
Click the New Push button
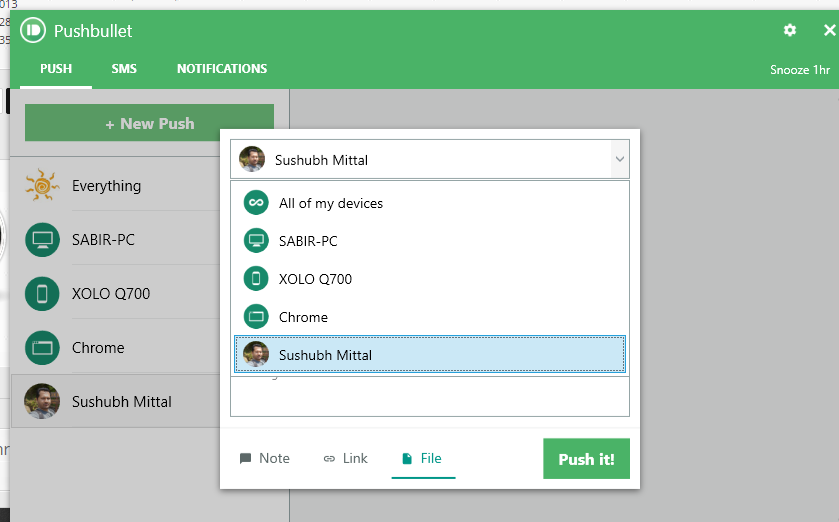tap(149, 124)
